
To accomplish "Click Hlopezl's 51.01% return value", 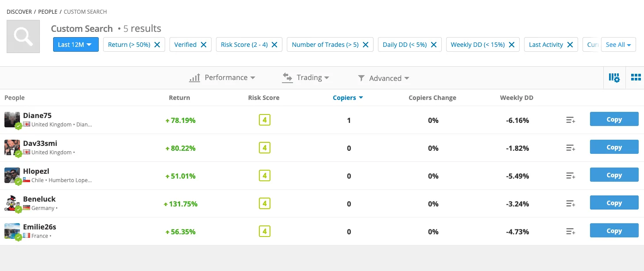I will pos(181,176).
